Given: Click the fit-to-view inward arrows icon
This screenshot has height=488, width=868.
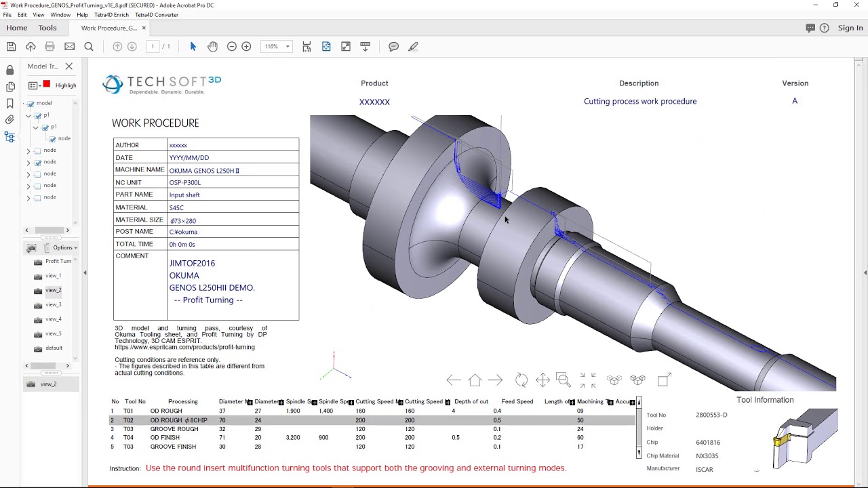Looking at the screenshot, I should pos(588,380).
